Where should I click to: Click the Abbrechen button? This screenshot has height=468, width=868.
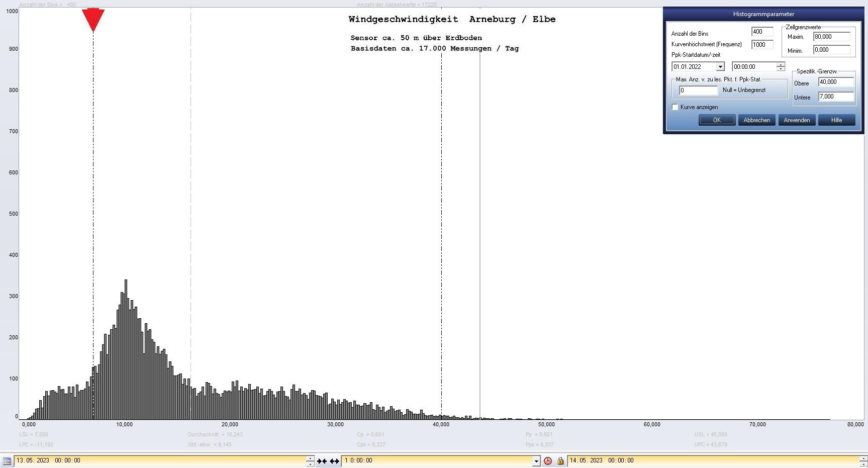point(756,120)
